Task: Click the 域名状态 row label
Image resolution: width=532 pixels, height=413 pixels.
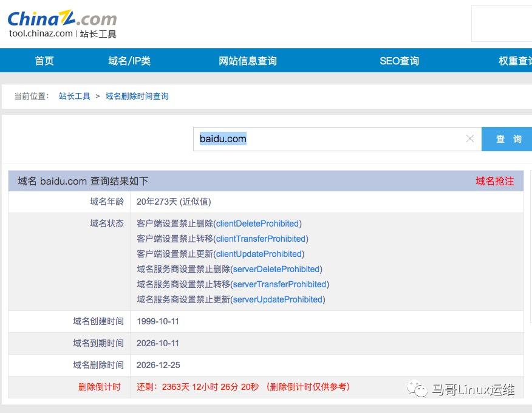Action: pyautogui.click(x=107, y=224)
